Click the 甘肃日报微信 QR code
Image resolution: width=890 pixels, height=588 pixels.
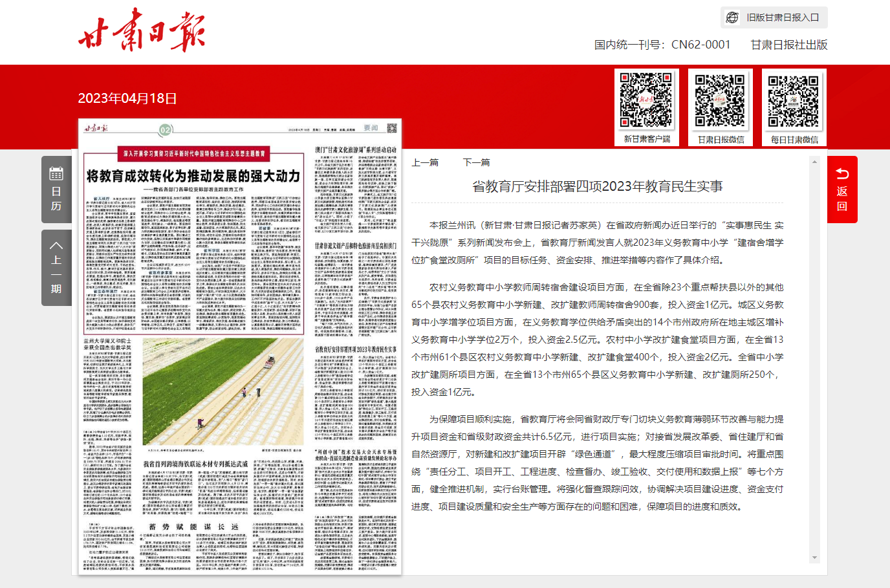[720, 101]
